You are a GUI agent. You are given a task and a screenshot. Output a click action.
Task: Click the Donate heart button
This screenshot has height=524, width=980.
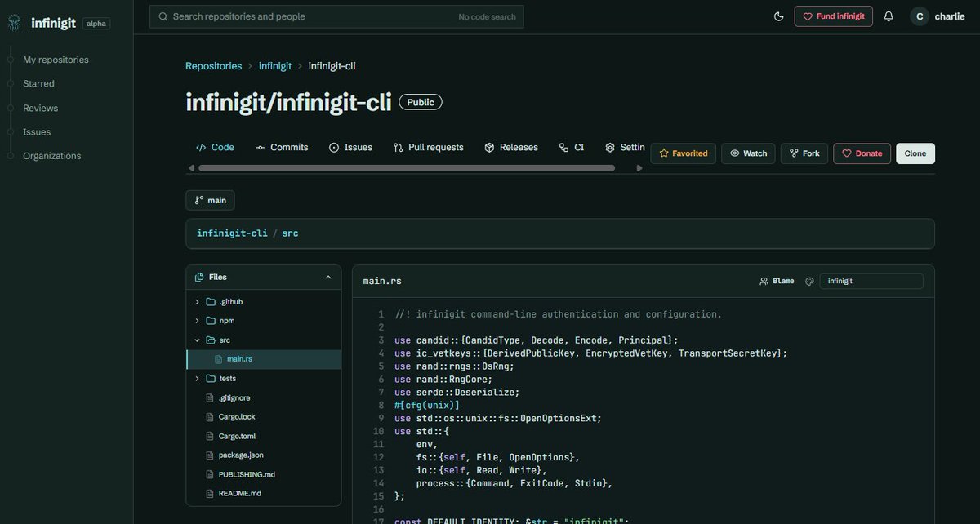point(862,153)
